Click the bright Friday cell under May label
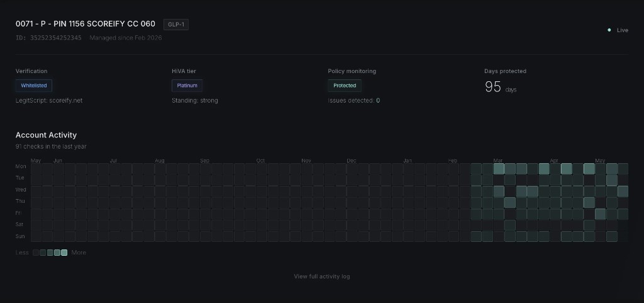The height and width of the screenshot is (303, 644). coord(600,214)
